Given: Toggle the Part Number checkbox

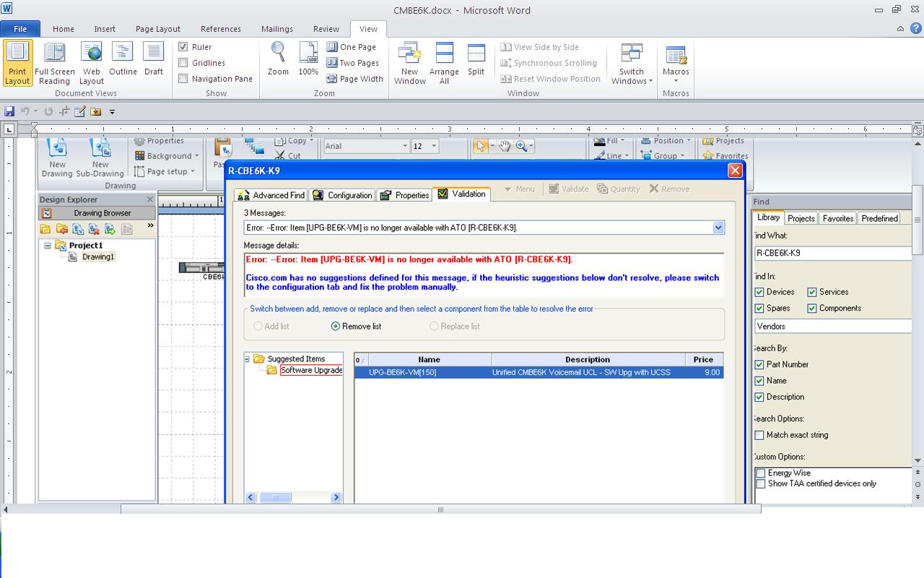Looking at the screenshot, I should (x=759, y=364).
